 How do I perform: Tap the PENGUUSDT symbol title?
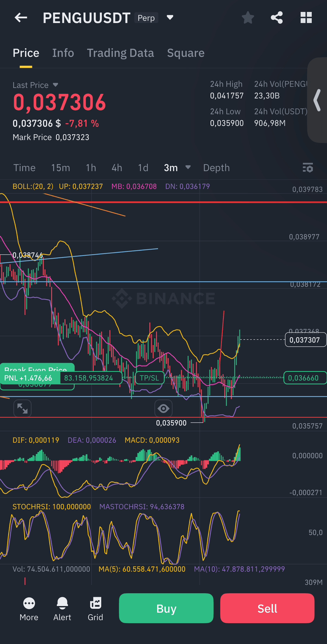click(x=86, y=18)
